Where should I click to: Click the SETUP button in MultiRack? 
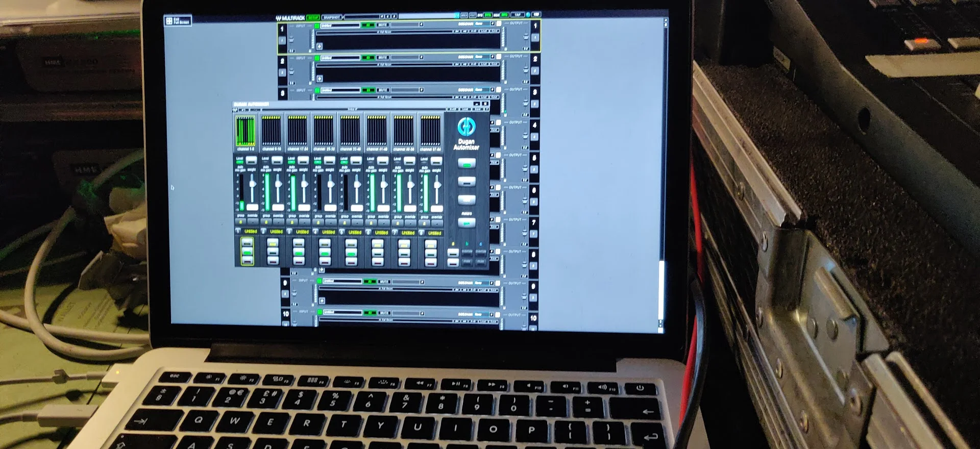[313, 17]
